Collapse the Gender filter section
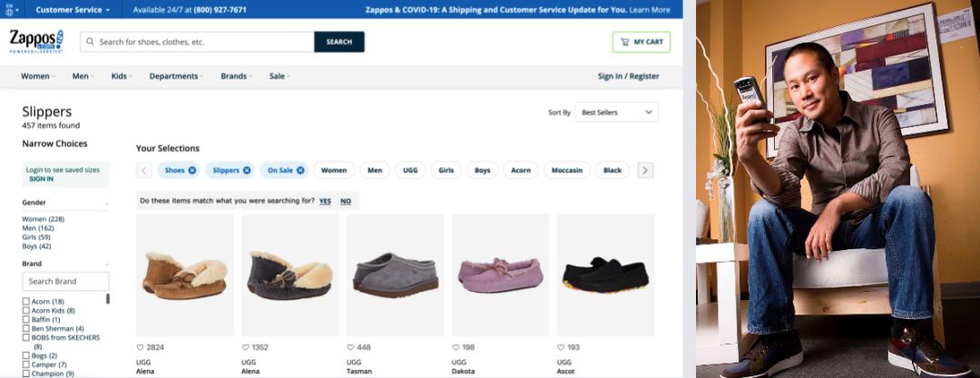The height and width of the screenshot is (378, 980). pyautogui.click(x=107, y=203)
